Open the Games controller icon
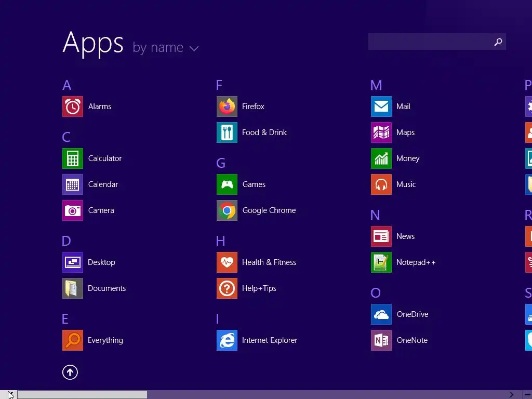This screenshot has width=532, height=399. click(227, 184)
